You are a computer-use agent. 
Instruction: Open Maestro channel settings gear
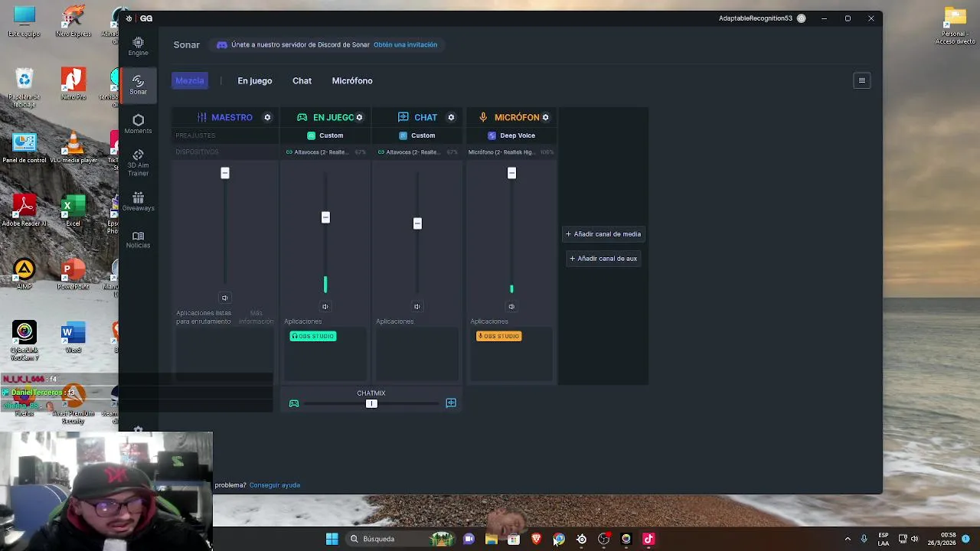point(267,117)
